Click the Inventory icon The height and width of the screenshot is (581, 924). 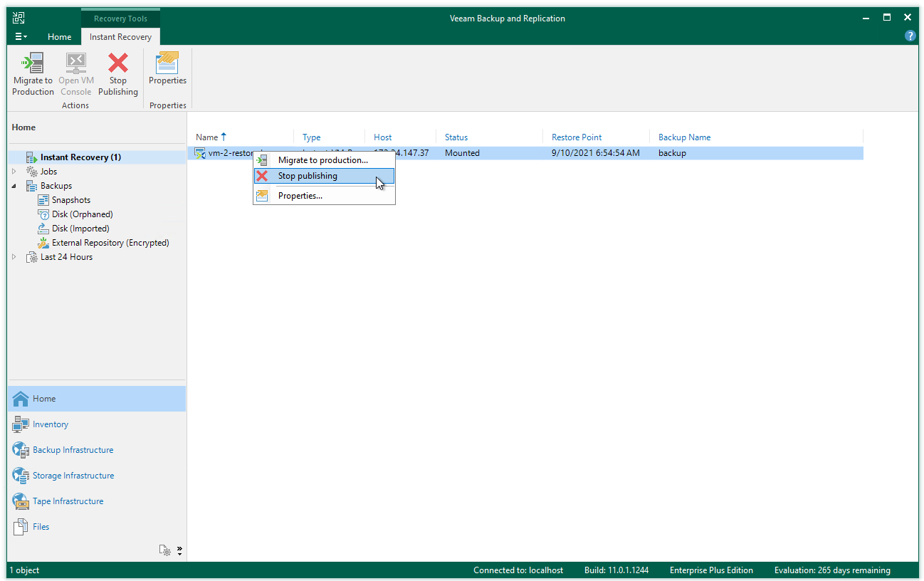21,424
